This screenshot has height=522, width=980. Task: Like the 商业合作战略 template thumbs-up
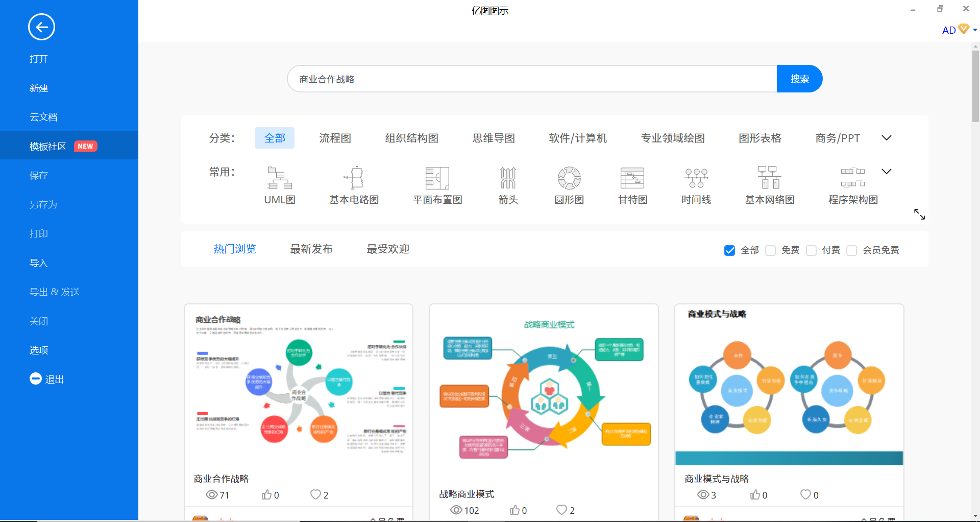(266, 494)
